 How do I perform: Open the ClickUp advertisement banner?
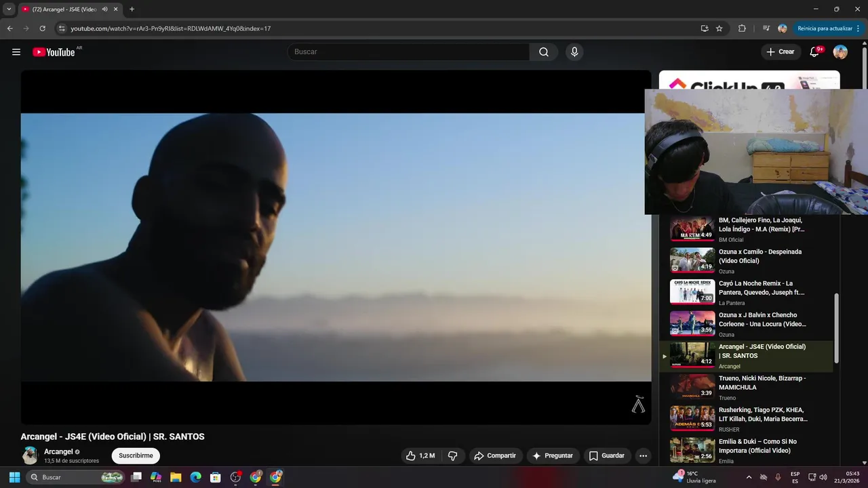(749, 80)
